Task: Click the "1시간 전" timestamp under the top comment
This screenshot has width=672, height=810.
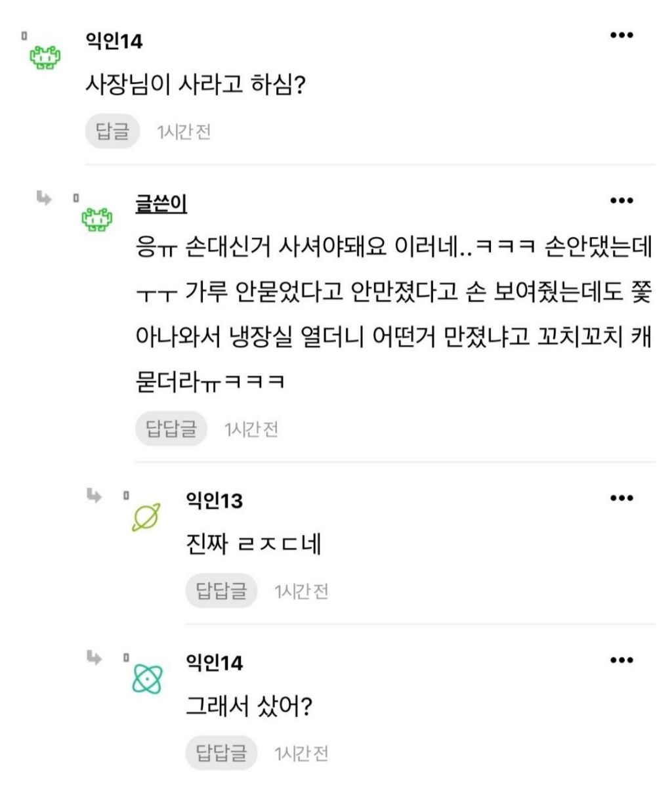Action: pos(183,132)
